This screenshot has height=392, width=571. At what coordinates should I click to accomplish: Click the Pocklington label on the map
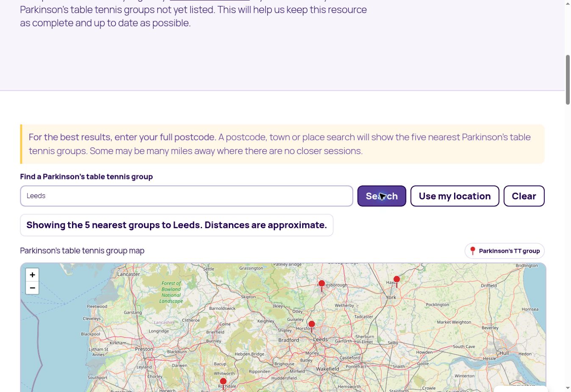(x=438, y=304)
